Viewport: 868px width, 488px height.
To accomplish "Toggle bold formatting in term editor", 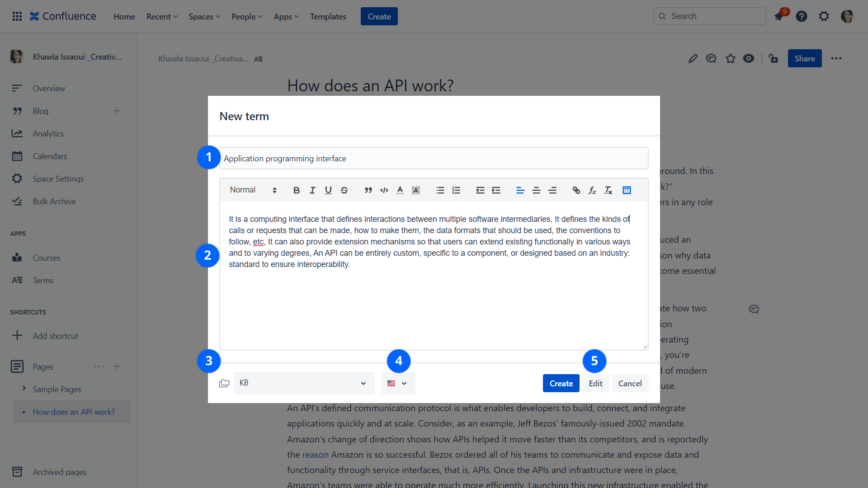I will [x=297, y=190].
